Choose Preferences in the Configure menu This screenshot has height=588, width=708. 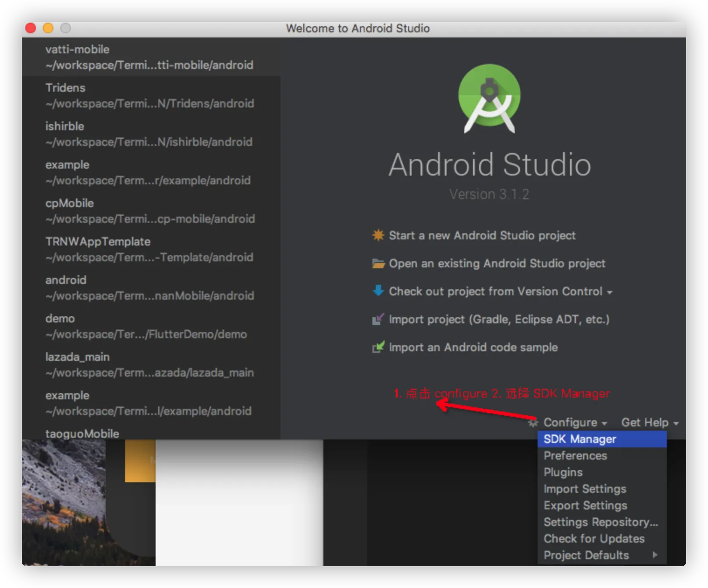(575, 456)
